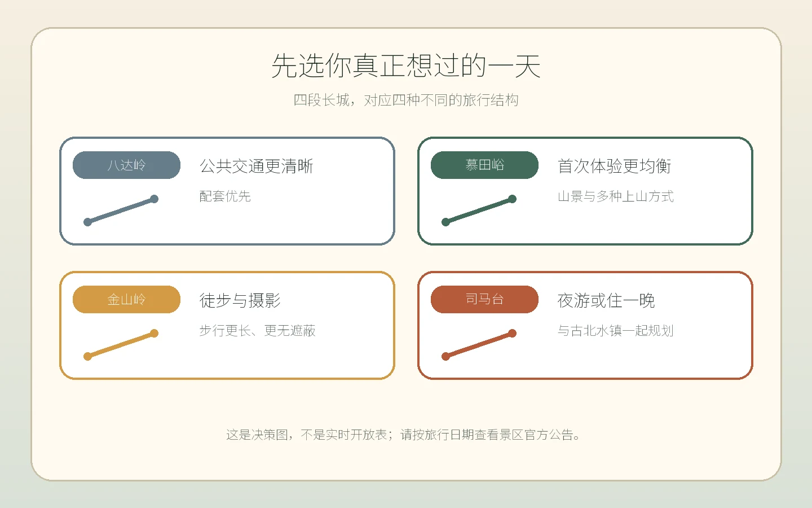Image resolution: width=812 pixels, height=508 pixels.
Task: Click the 司马台 pill label
Action: click(484, 299)
